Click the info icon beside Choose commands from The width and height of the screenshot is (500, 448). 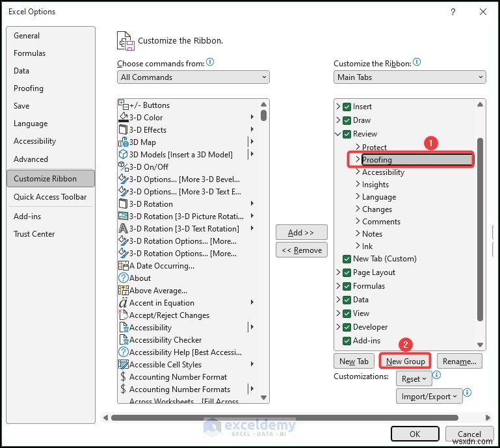click(210, 62)
